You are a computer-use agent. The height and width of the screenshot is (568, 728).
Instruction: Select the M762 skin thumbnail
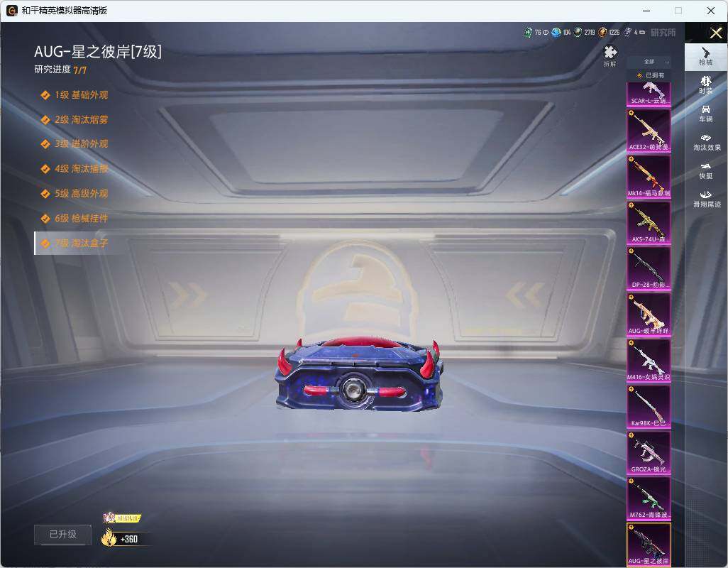click(649, 498)
